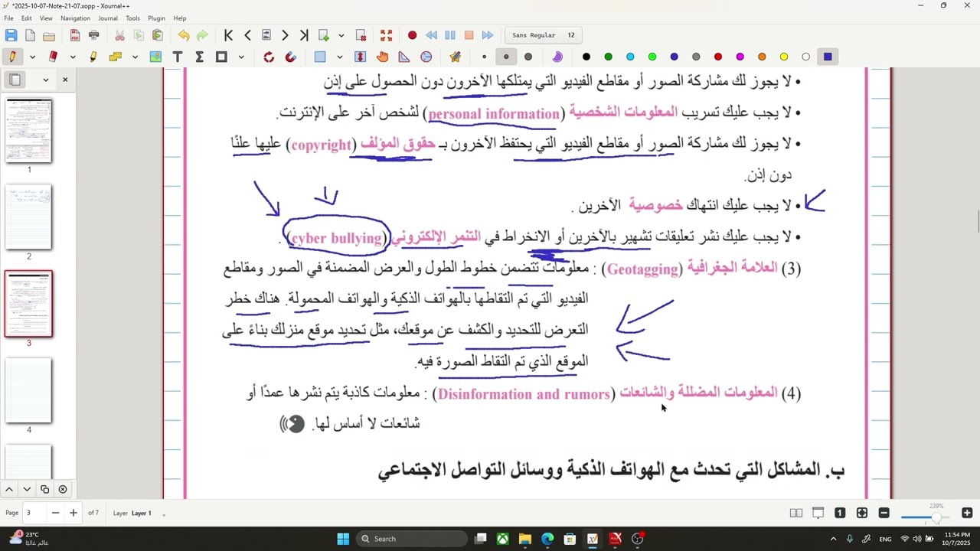Redo the last undone action
Viewport: 980px width, 551px height.
[202, 35]
